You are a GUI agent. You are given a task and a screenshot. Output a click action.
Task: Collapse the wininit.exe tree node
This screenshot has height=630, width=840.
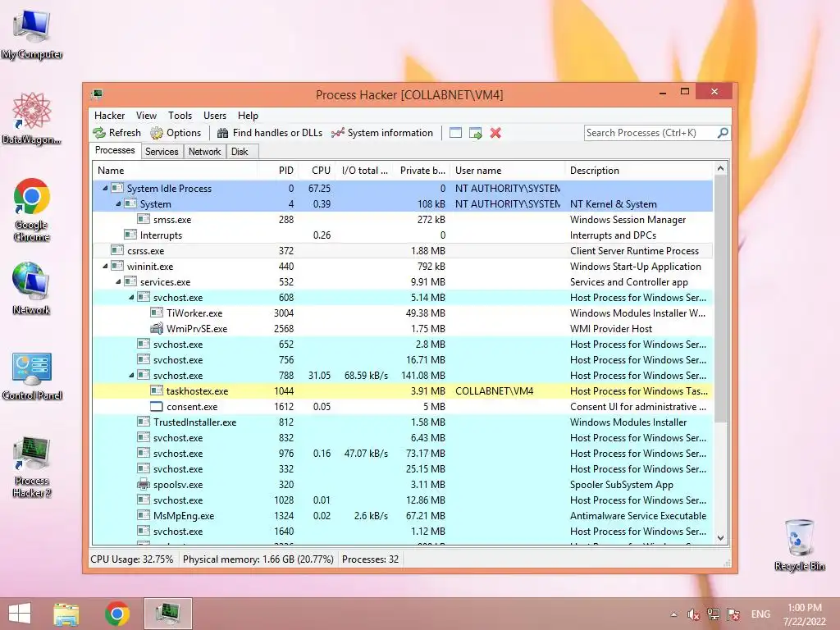[x=105, y=267]
